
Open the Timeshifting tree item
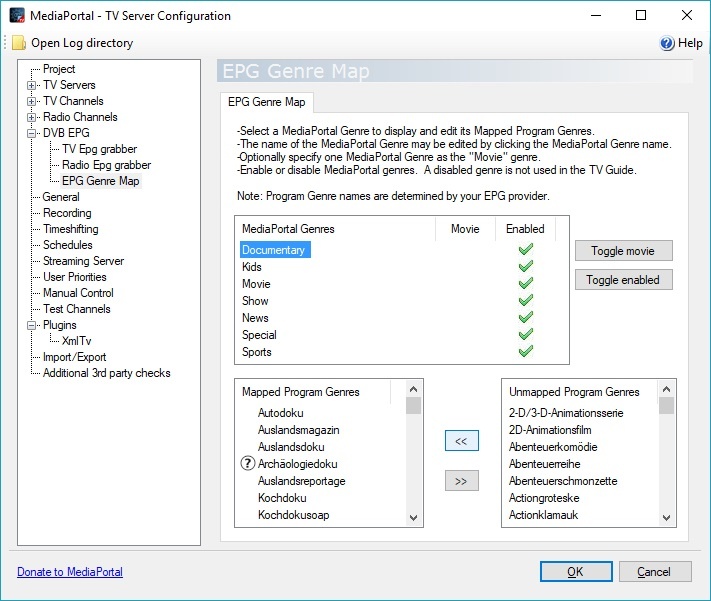point(71,229)
